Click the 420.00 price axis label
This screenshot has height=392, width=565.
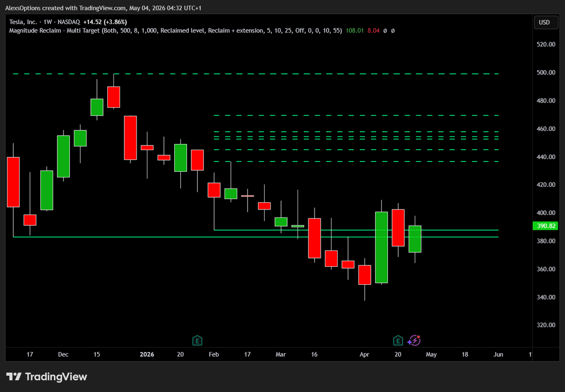[546, 184]
